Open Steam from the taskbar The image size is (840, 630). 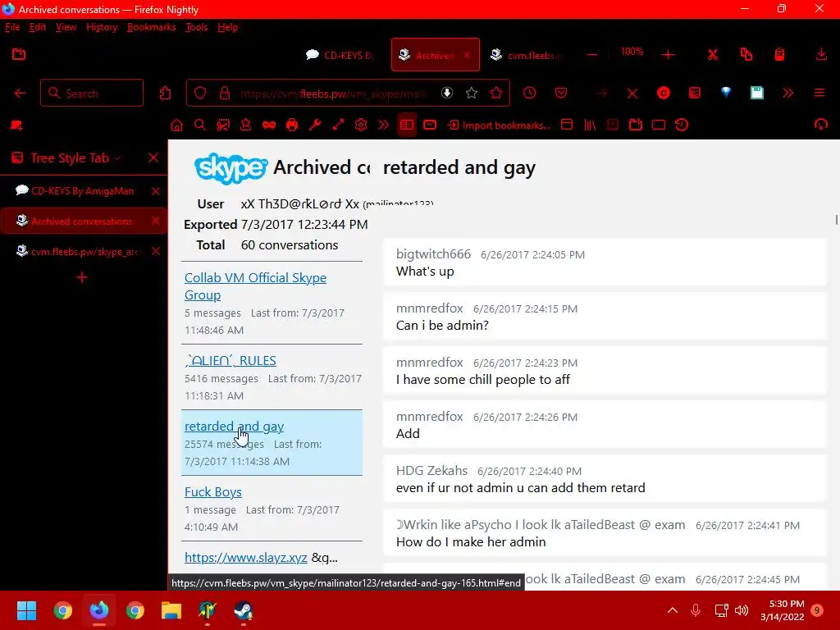[243, 610]
